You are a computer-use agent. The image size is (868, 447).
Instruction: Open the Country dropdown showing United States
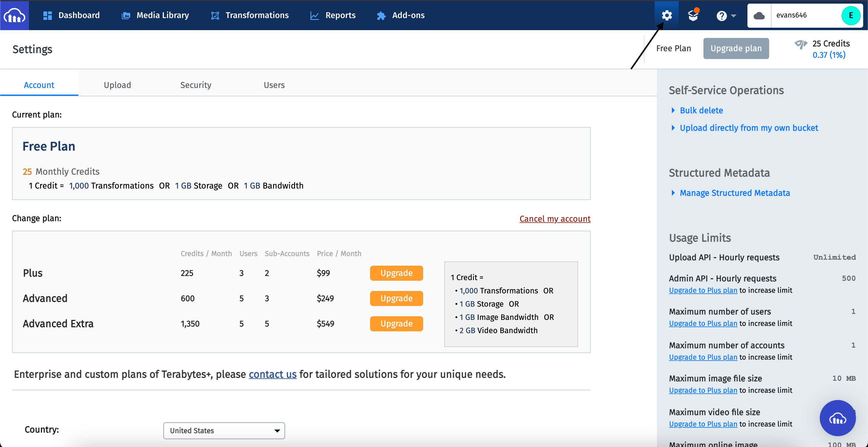(224, 430)
